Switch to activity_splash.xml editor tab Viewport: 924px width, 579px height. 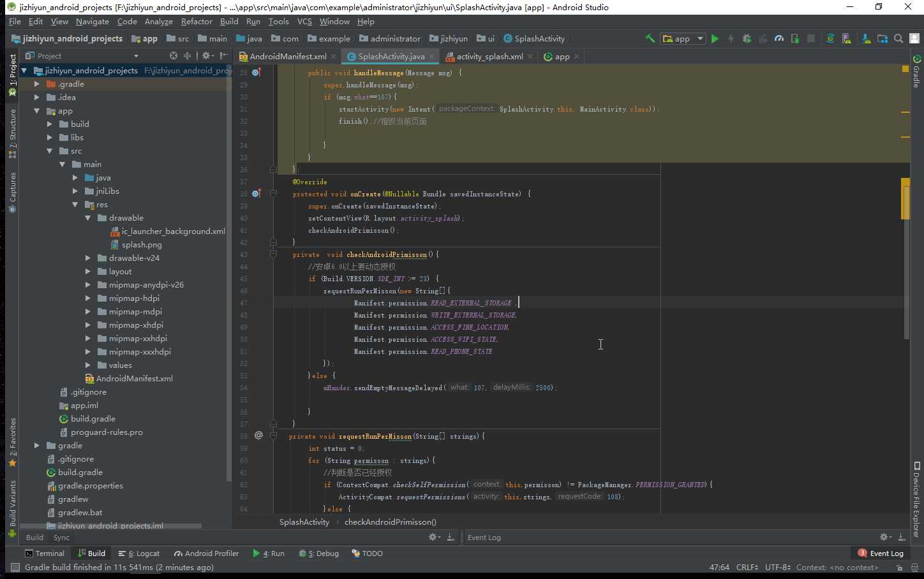tap(489, 56)
